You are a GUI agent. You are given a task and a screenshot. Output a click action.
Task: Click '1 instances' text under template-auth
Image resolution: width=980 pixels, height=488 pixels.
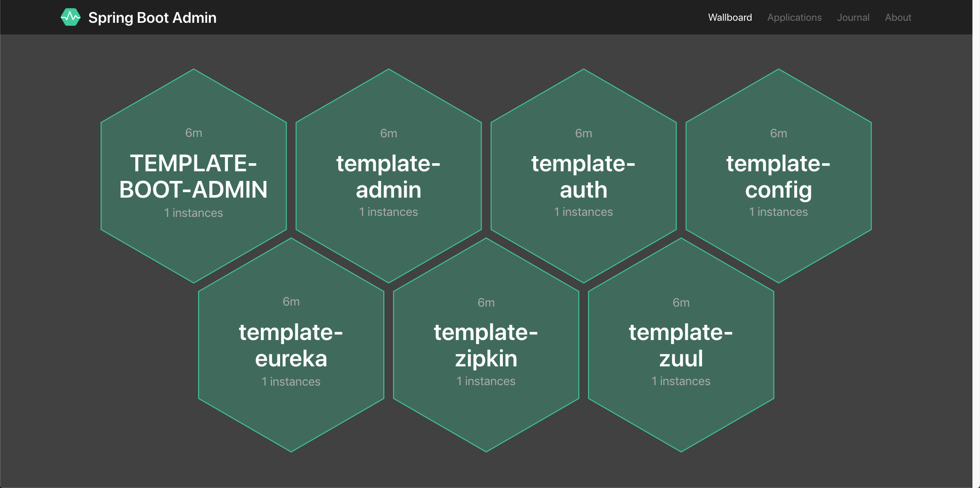pos(583,212)
